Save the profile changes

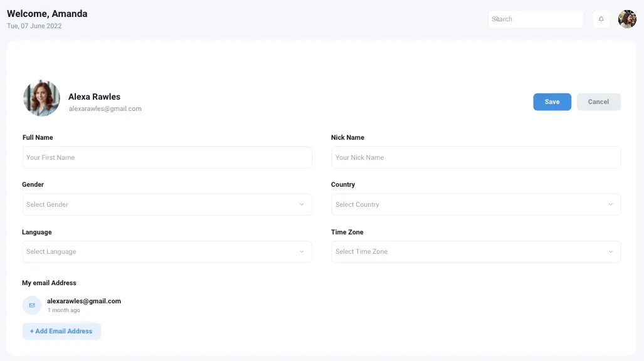point(552,102)
